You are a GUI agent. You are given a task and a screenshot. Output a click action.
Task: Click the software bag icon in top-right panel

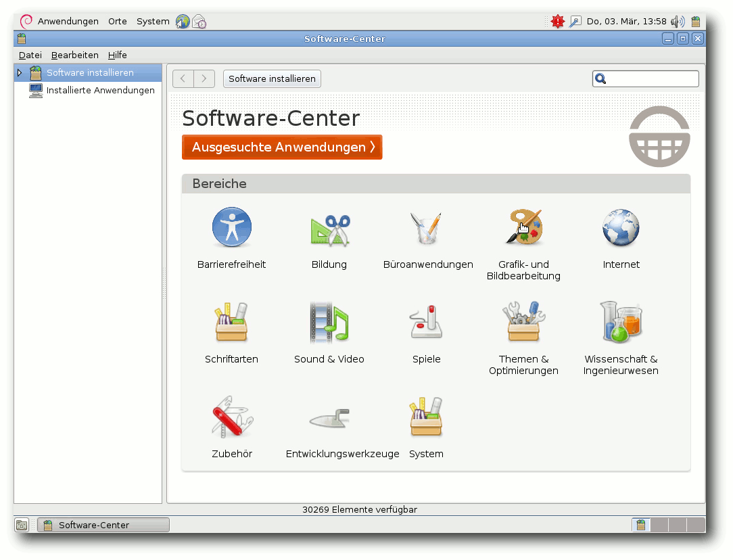(x=696, y=22)
